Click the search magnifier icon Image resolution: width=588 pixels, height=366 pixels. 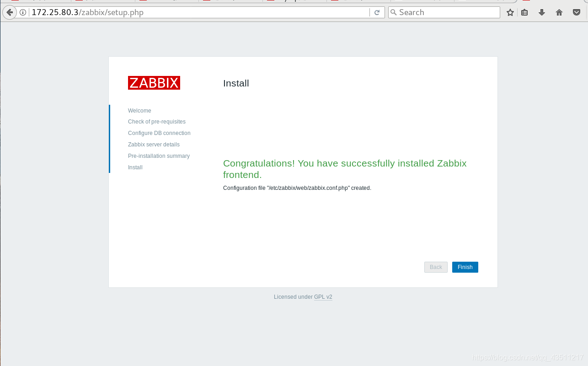tap(393, 12)
